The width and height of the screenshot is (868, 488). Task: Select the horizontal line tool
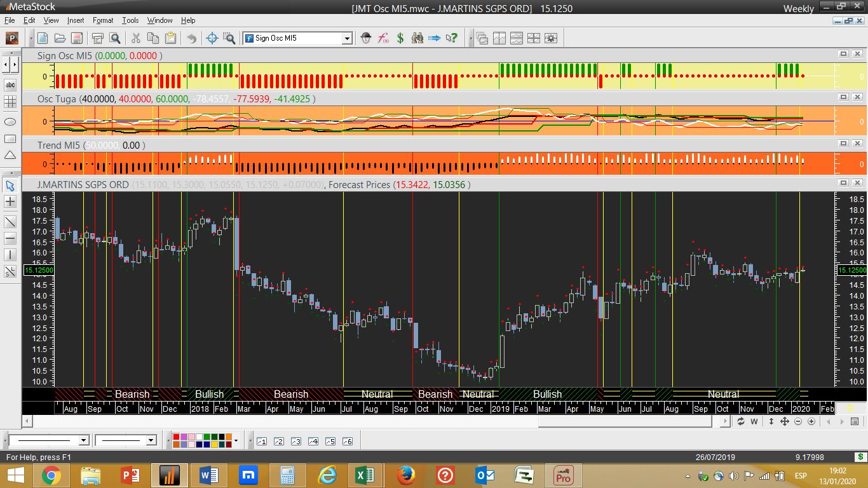tap(10, 238)
